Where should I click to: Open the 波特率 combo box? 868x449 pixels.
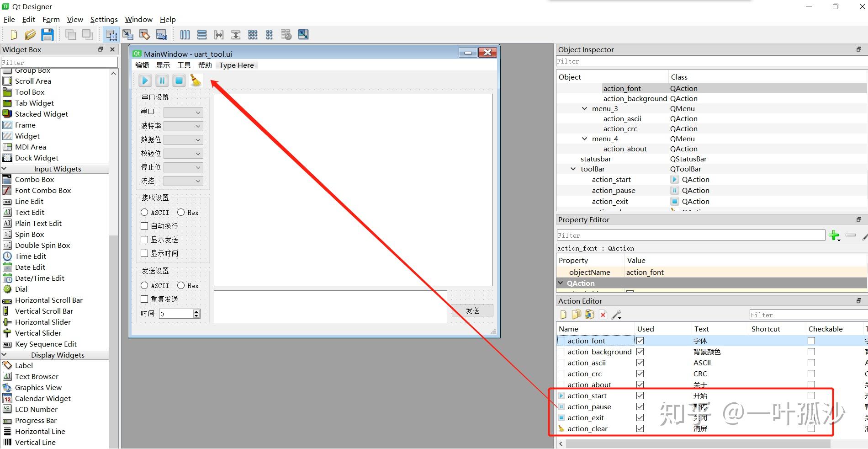click(183, 126)
